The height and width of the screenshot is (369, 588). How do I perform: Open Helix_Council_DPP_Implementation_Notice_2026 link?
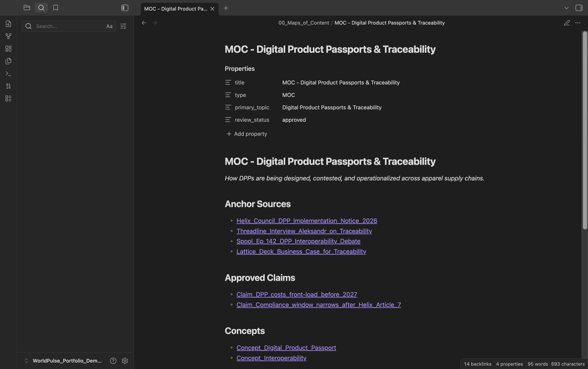307,221
